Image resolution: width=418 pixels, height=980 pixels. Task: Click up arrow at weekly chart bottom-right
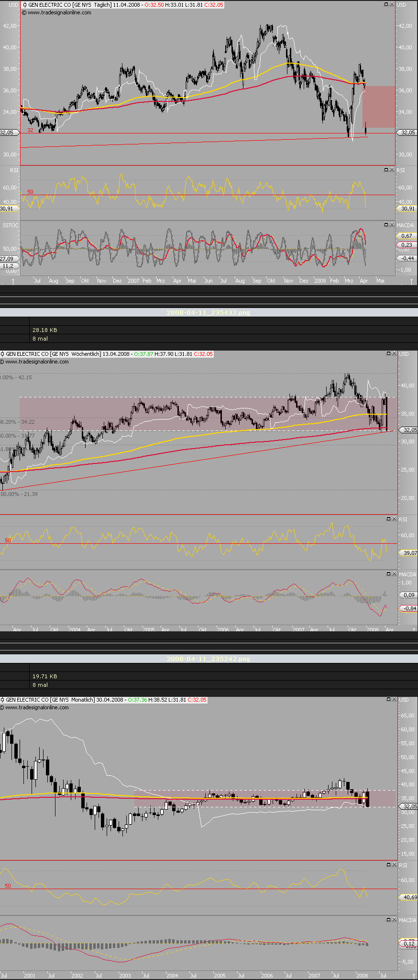click(413, 629)
